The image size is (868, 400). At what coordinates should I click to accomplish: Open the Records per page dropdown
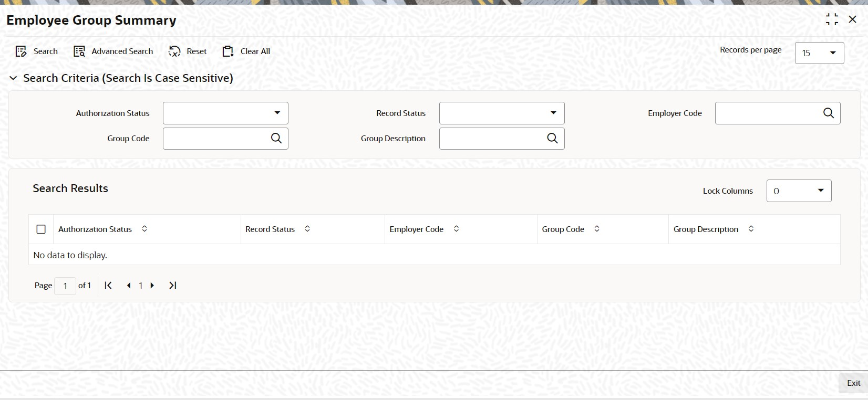(x=819, y=53)
